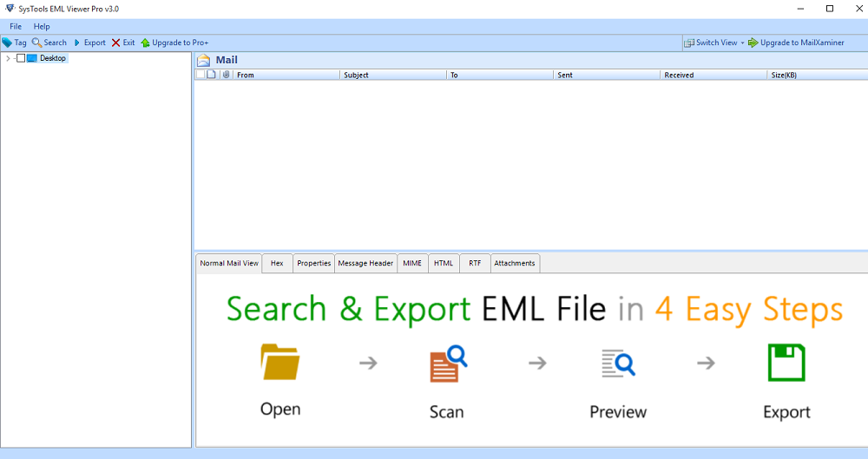Click the green Export floppy icon
This screenshot has height=459, width=868.
coord(786,363)
